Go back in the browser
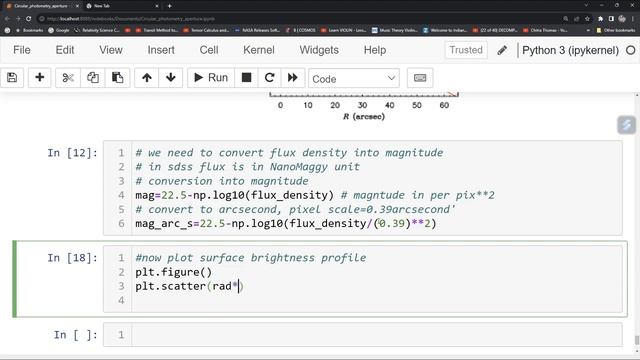The height and width of the screenshot is (360, 640). pos(7,19)
